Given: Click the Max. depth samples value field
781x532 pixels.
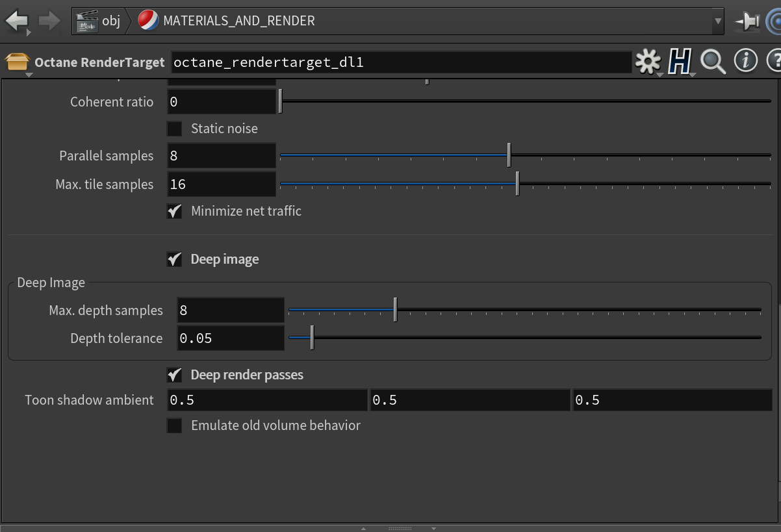Looking at the screenshot, I should 231,310.
